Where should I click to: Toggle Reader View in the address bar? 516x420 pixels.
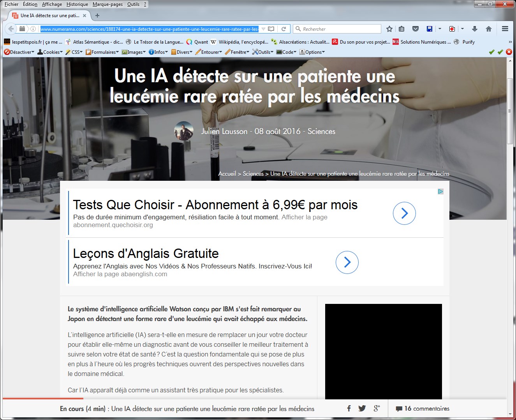click(x=271, y=29)
